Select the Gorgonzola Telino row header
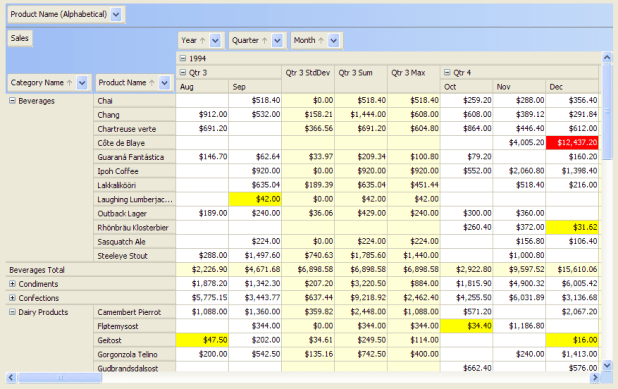 pos(135,355)
